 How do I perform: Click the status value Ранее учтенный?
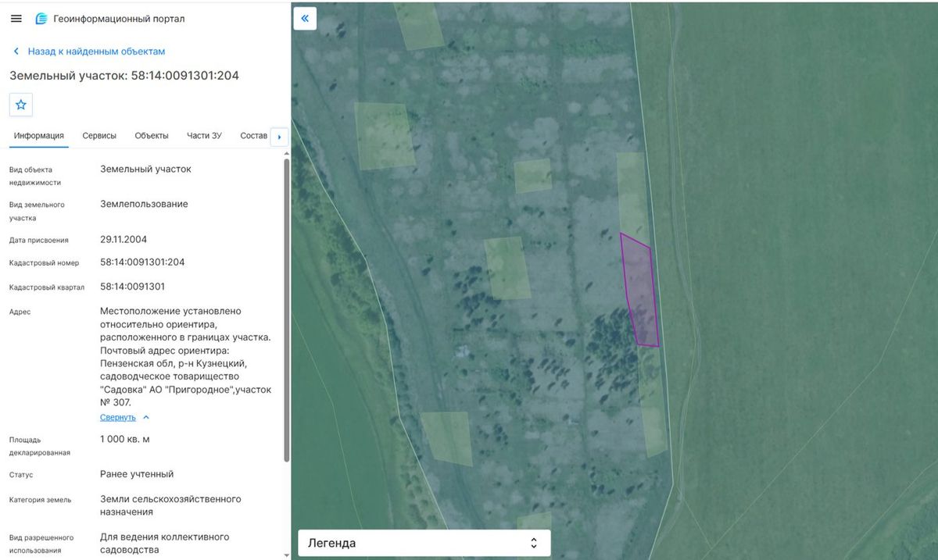pyautogui.click(x=137, y=474)
